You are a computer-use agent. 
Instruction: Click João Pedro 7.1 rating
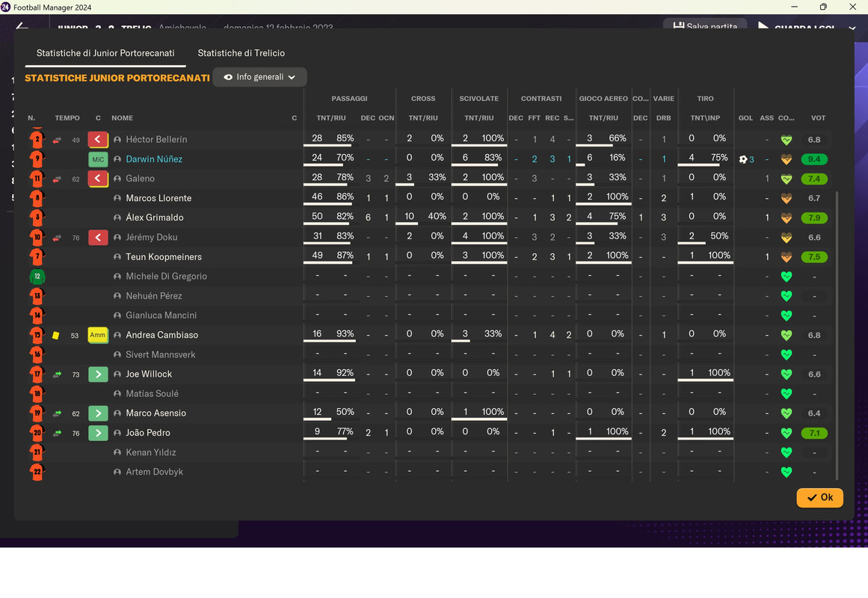[813, 433]
